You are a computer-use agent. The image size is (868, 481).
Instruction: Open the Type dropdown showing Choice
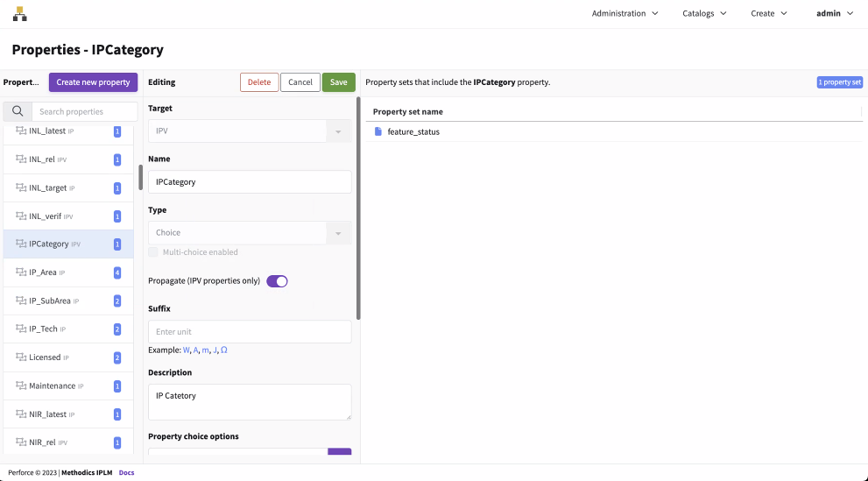[x=250, y=233]
